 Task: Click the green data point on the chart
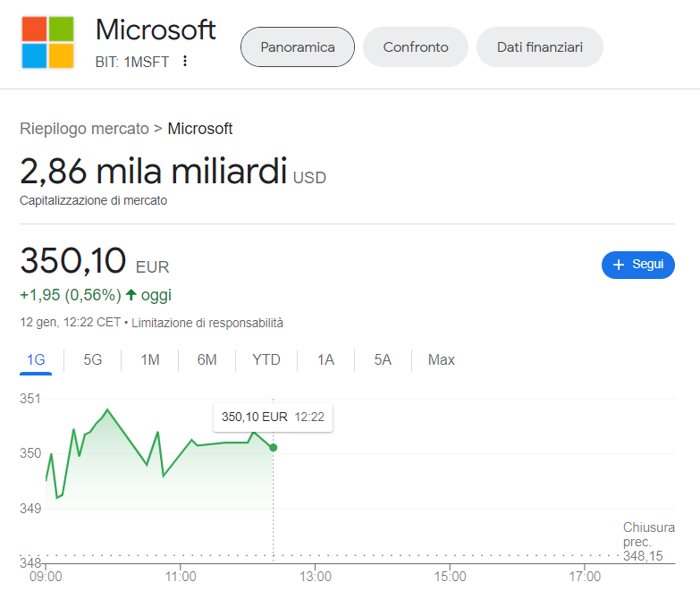(274, 447)
